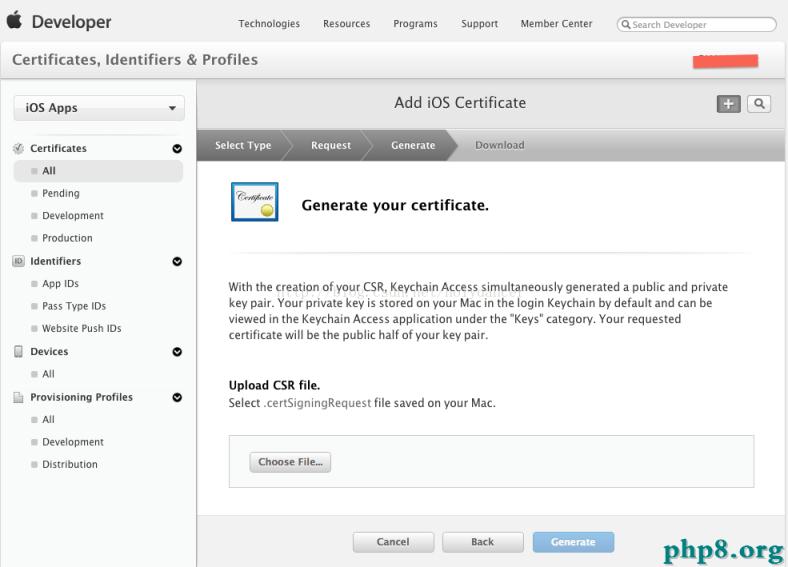Click the Provisioning Profiles heading
The height and width of the screenshot is (567, 788).
[81, 397]
